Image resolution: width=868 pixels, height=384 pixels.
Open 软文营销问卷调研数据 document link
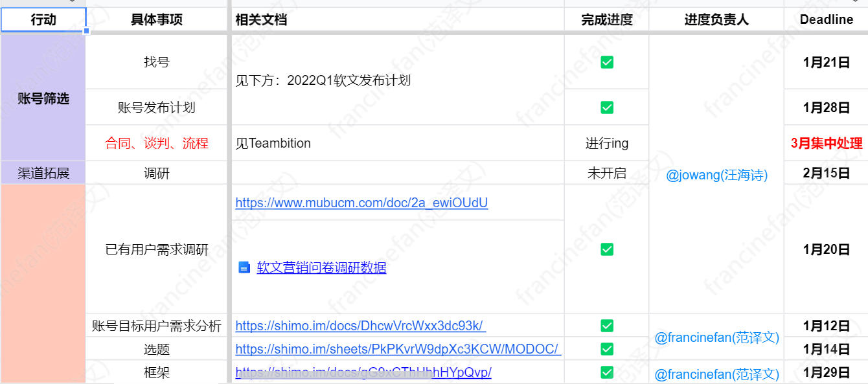[x=321, y=267]
